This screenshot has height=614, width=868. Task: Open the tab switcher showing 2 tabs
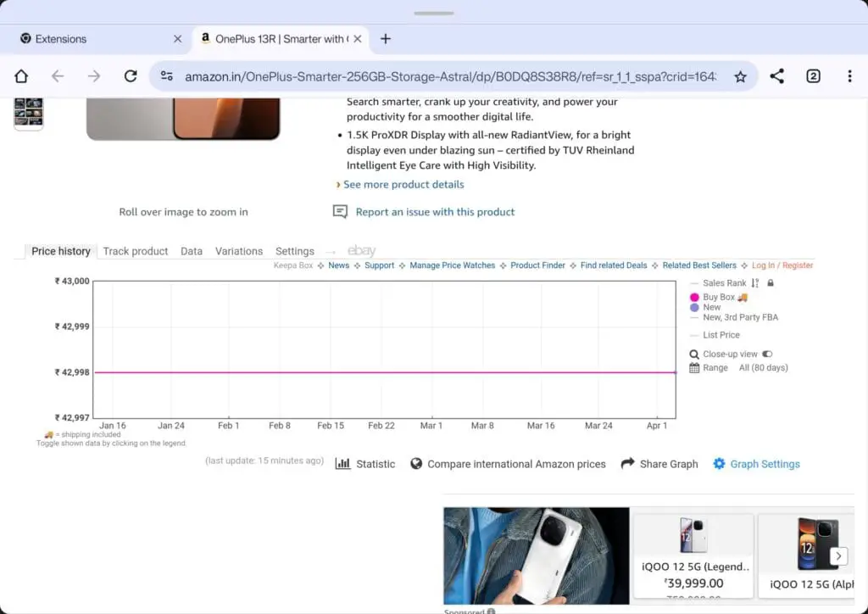coord(813,75)
